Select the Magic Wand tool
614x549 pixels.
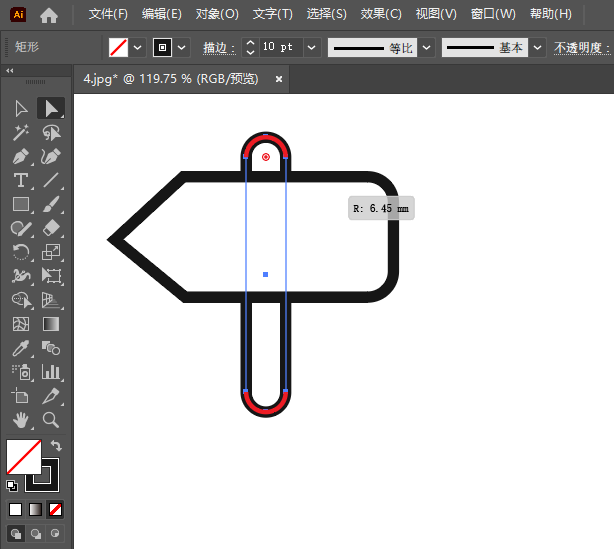21,133
